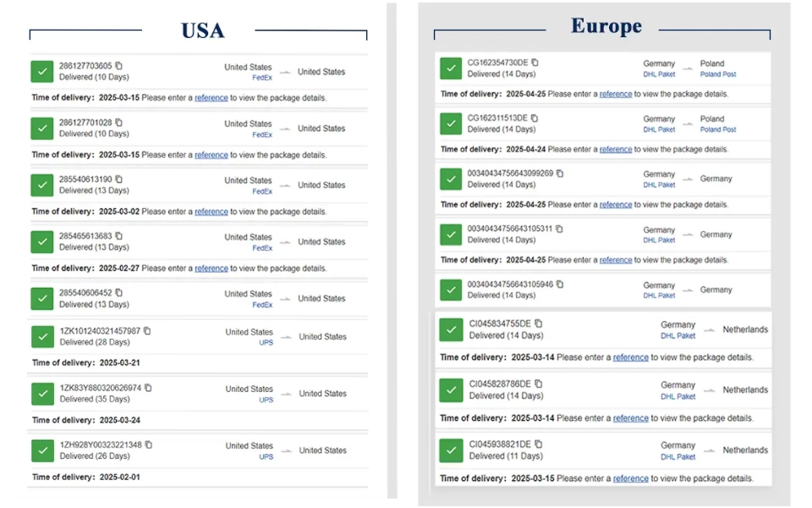Copy tracking number CI045834755DE
The height and width of the screenshot is (508, 812).
[x=539, y=323]
